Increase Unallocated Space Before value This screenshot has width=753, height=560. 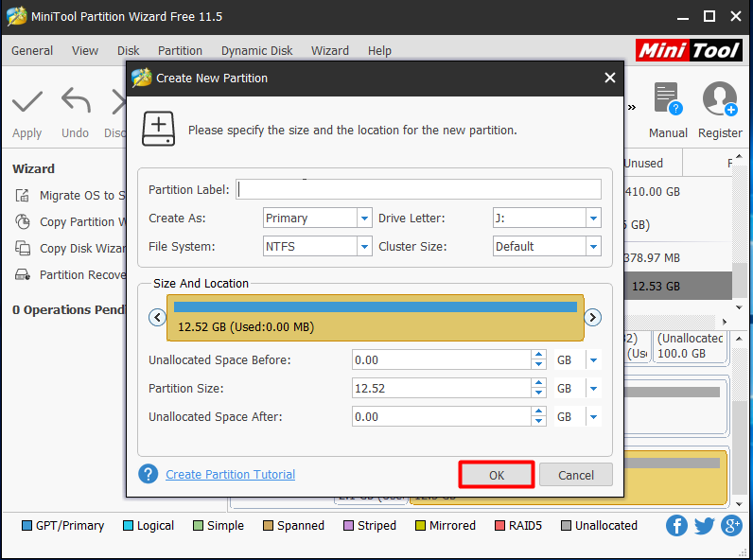539,355
